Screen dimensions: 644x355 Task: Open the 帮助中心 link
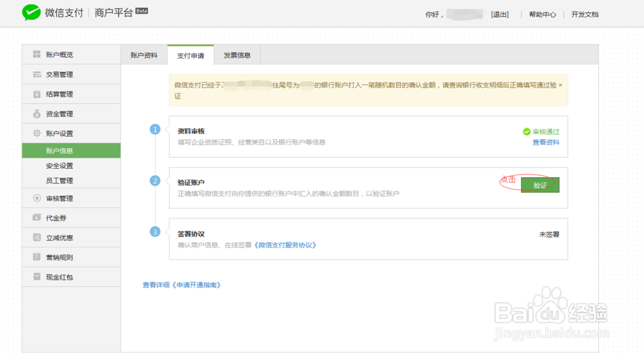coord(542,14)
